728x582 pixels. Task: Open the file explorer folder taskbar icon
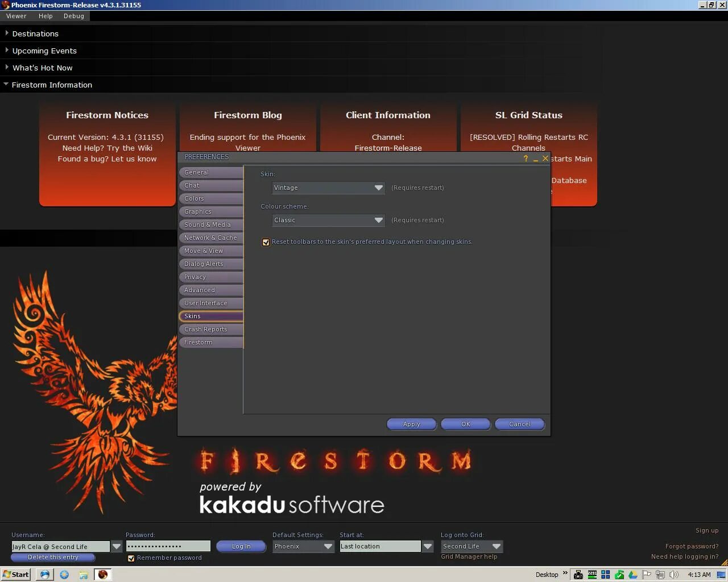[83, 574]
